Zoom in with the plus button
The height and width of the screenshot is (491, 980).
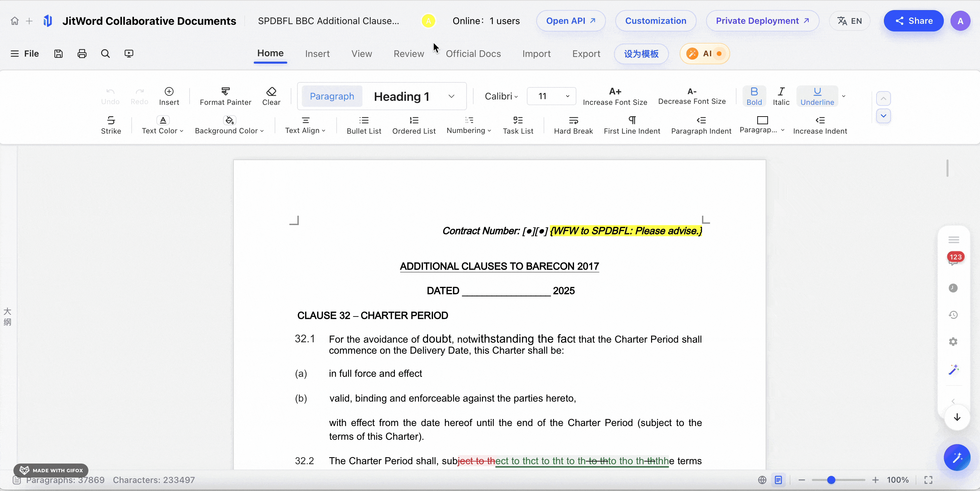[875, 480]
